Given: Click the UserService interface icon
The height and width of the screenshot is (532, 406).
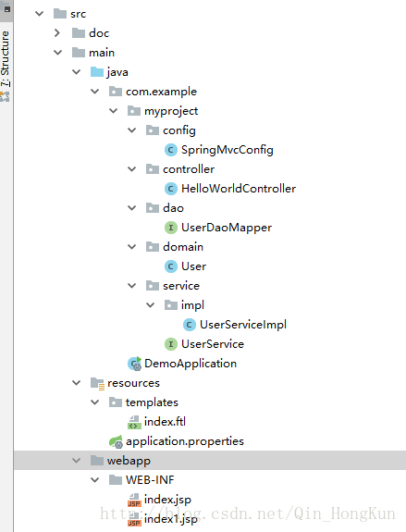Looking at the screenshot, I should (171, 344).
